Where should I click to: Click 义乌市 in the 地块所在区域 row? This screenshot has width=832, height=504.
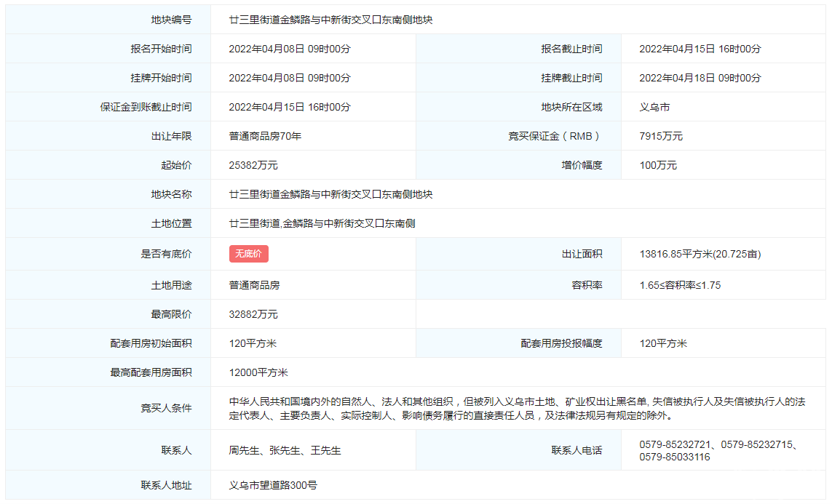654,107
